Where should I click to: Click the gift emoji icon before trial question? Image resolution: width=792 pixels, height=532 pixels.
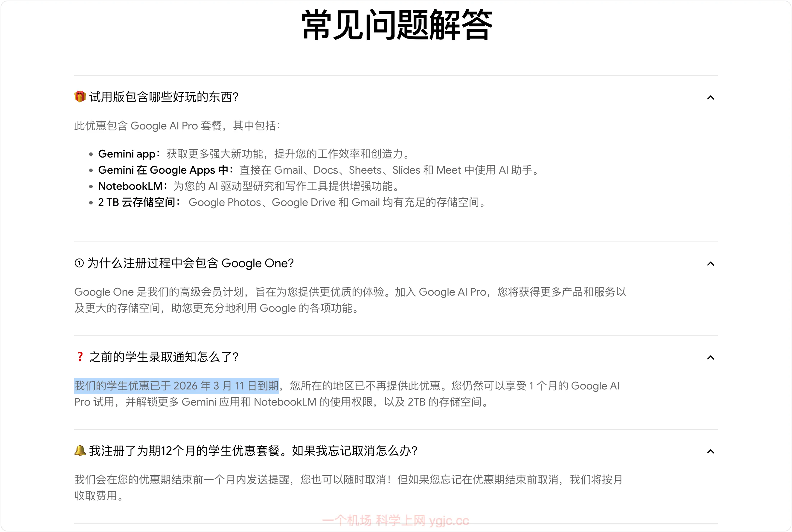80,97
